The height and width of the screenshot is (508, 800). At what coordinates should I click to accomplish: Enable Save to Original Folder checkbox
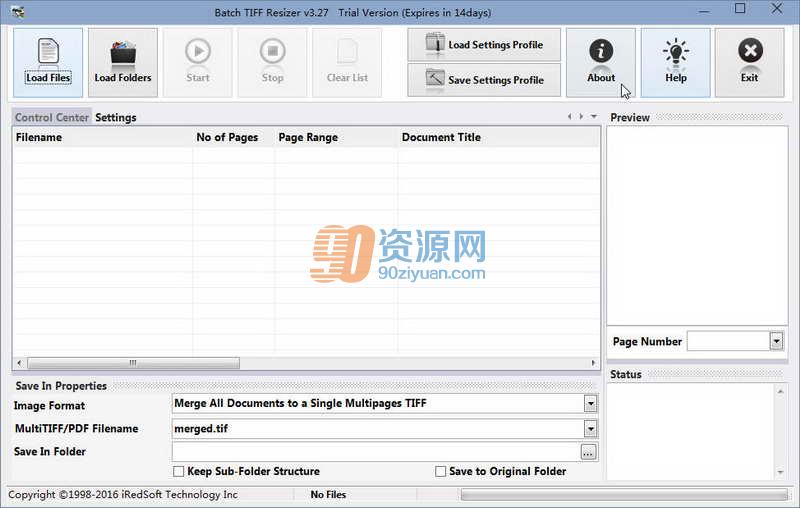click(x=440, y=471)
